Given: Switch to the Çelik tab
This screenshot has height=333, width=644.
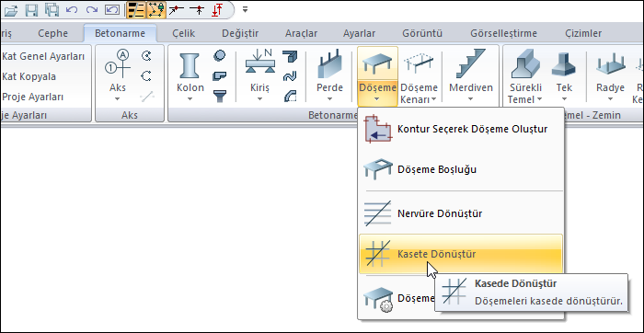Looking at the screenshot, I should click(x=184, y=33).
